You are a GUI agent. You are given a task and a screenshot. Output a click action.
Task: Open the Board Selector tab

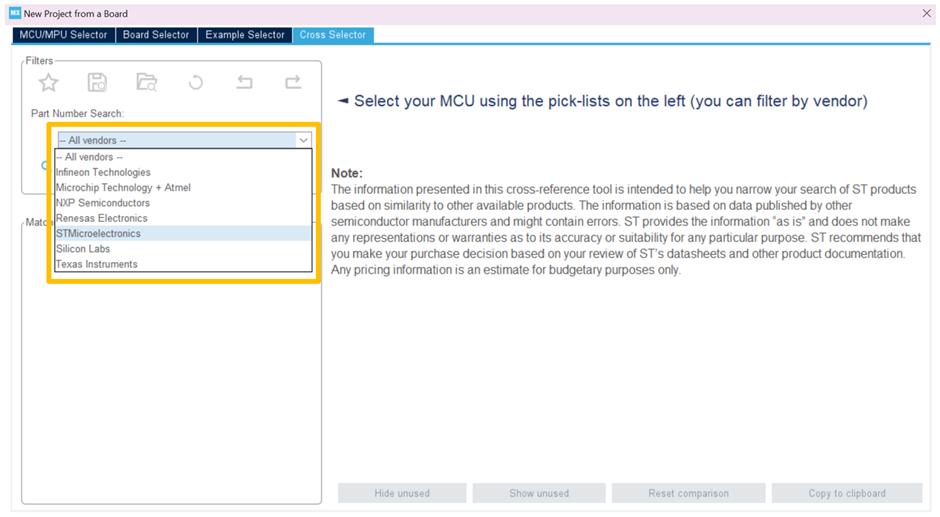pos(156,35)
